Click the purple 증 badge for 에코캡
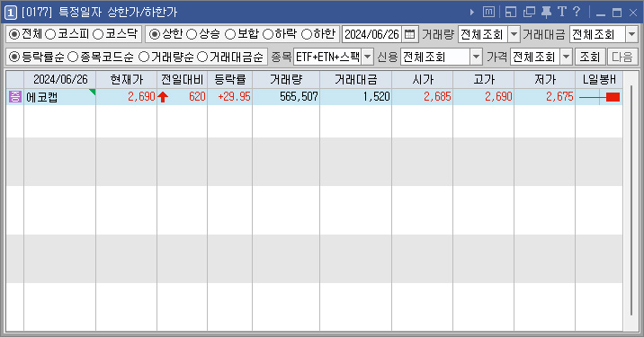Screen dimensions: 644x337 [15, 97]
